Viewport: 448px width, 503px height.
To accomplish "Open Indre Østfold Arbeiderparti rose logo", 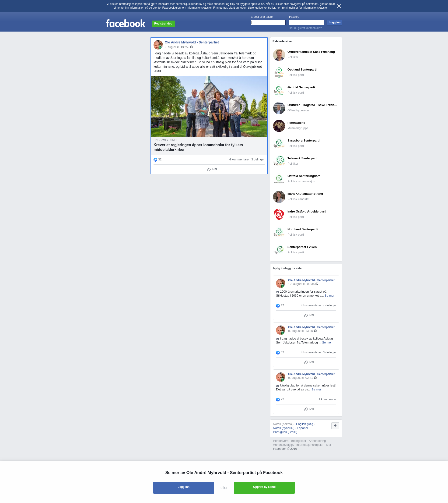I will (279, 214).
